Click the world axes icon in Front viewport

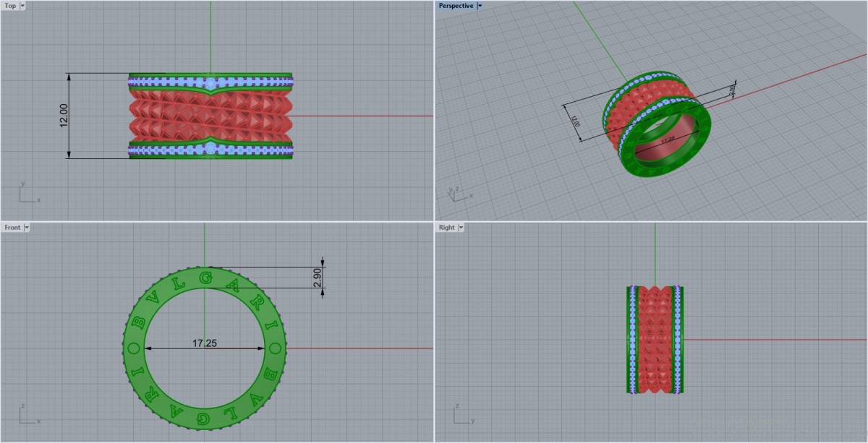click(27, 416)
